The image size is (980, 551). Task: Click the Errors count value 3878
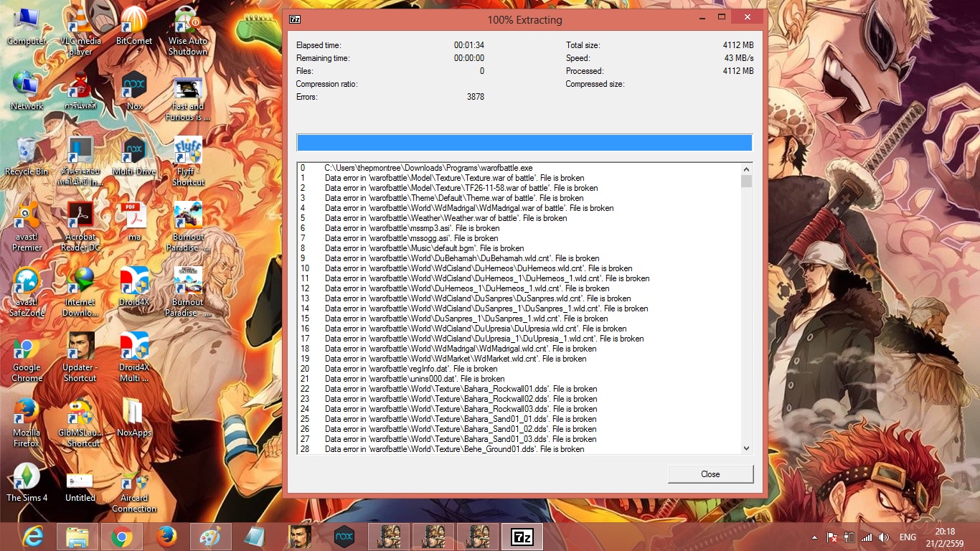(475, 97)
